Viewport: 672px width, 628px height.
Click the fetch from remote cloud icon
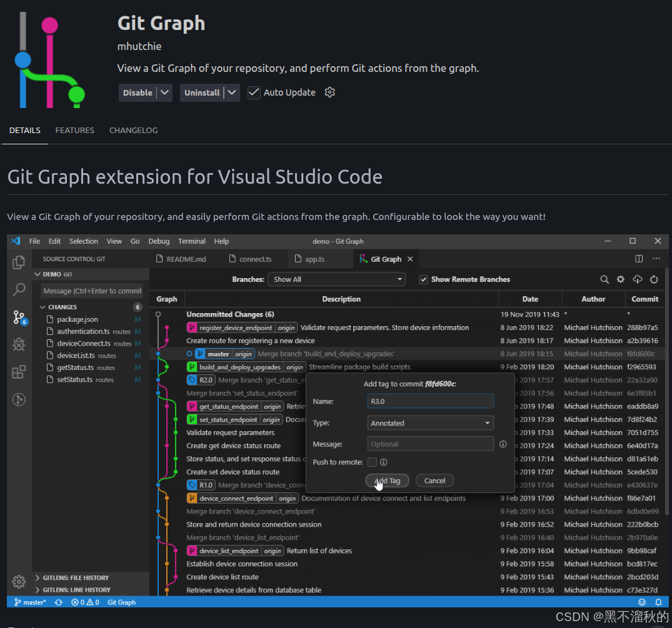click(x=637, y=279)
